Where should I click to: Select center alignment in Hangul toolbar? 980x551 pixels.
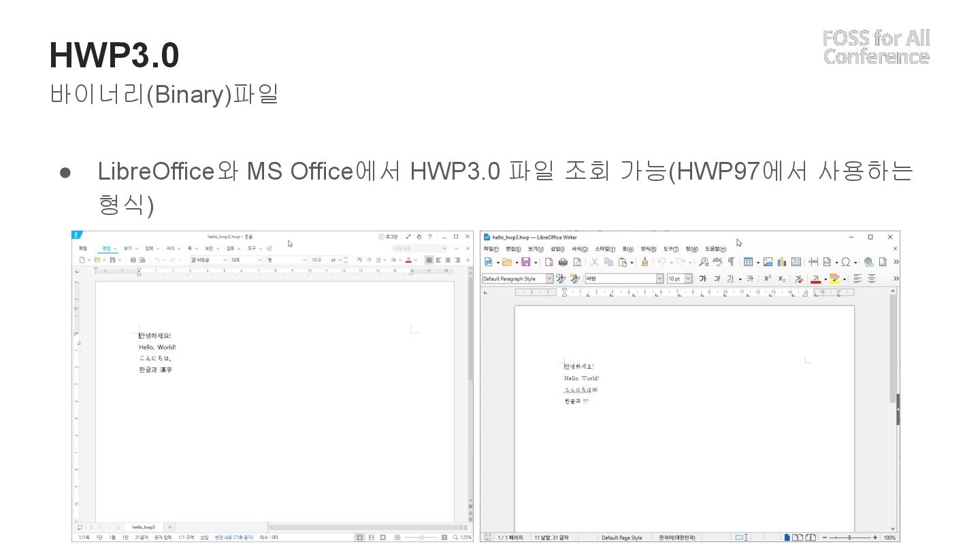[448, 260]
